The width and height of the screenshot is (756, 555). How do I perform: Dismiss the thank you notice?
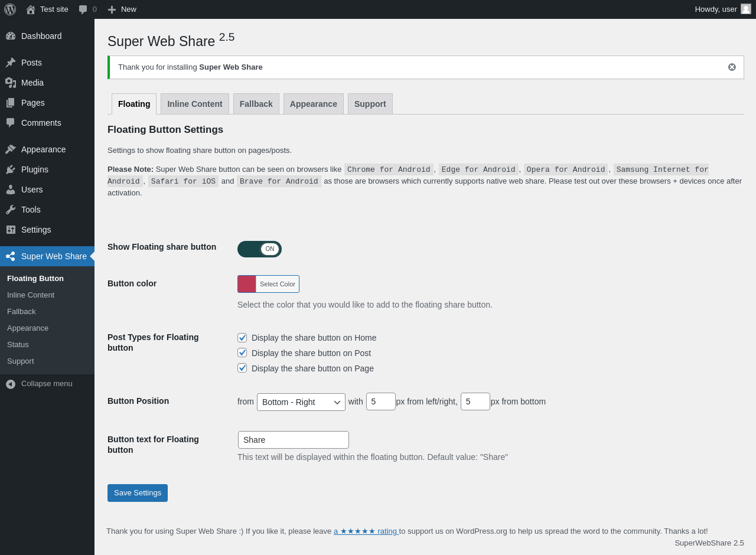pyautogui.click(x=732, y=67)
